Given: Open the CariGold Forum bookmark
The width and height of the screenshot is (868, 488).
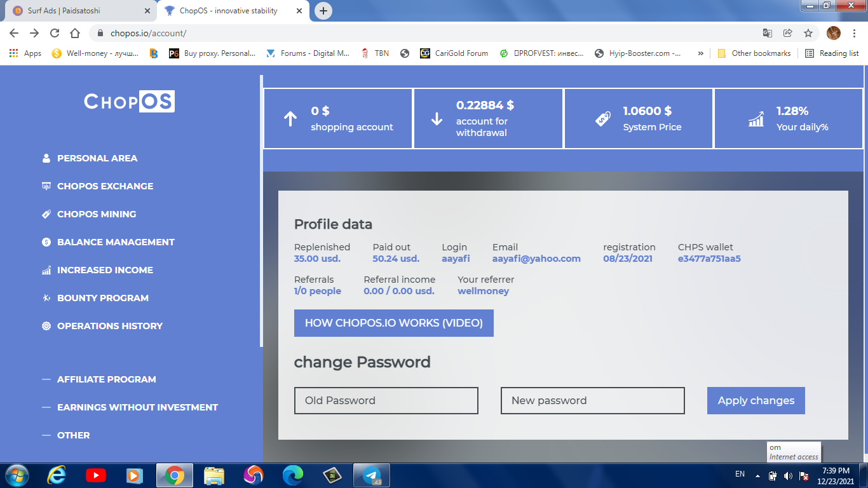Looking at the screenshot, I should (454, 53).
